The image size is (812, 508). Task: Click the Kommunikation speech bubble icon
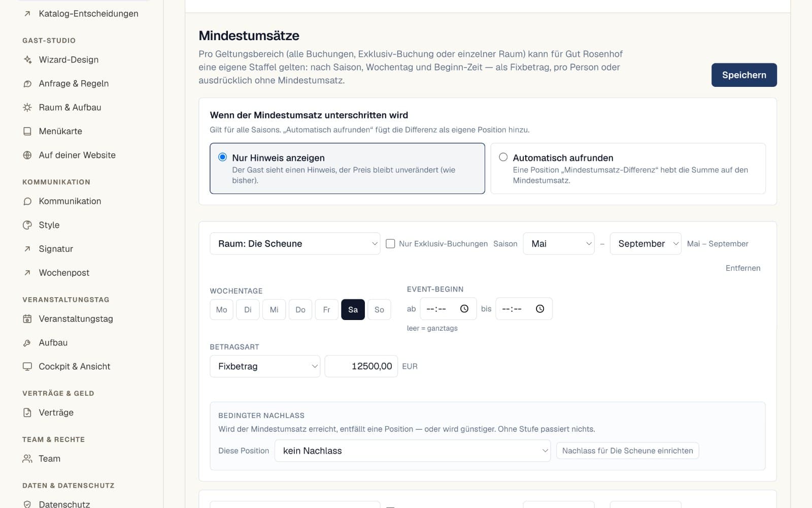(x=27, y=201)
